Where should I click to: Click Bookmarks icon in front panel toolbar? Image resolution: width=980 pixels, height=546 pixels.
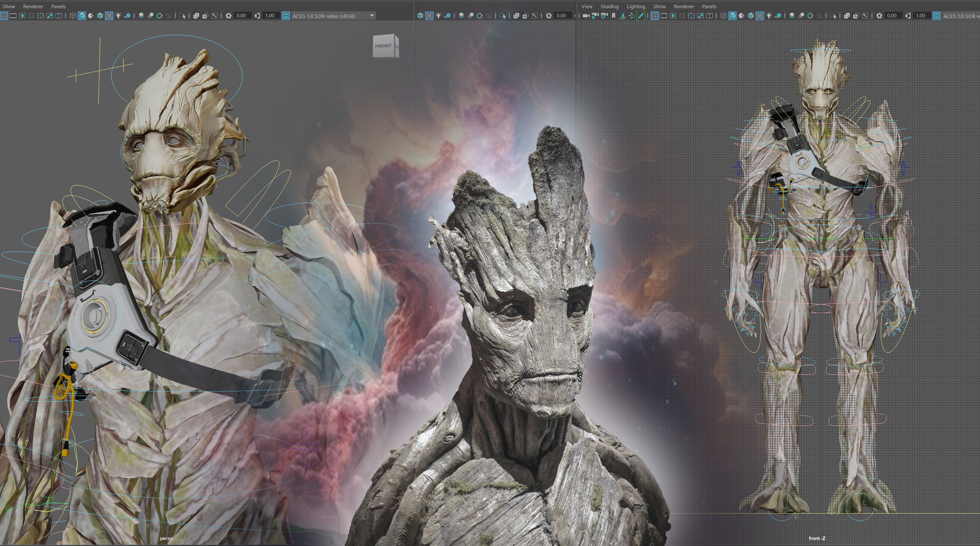click(614, 16)
